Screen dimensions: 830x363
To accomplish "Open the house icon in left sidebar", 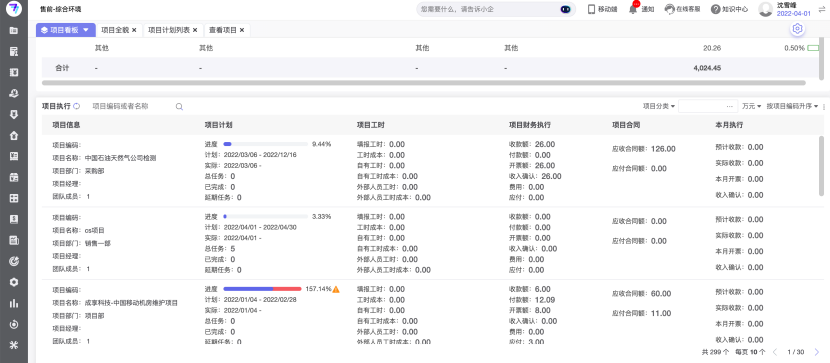I will tap(14, 135).
